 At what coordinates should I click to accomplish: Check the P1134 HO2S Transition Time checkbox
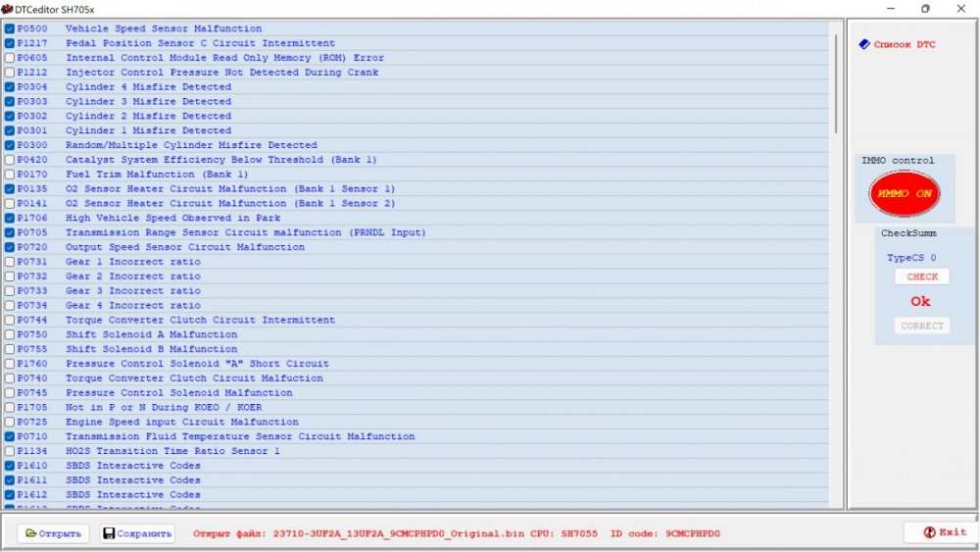(10, 451)
